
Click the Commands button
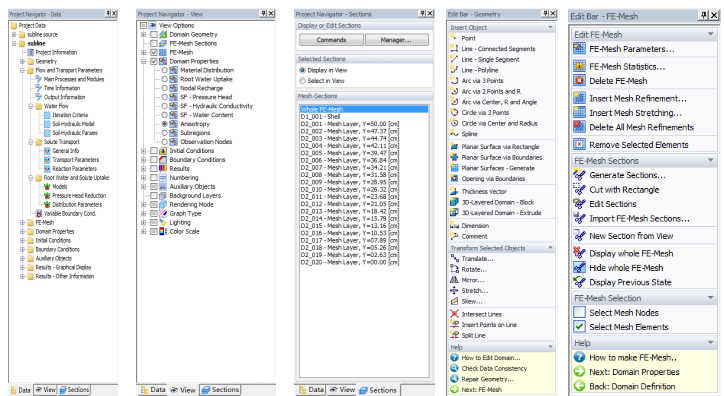click(331, 40)
